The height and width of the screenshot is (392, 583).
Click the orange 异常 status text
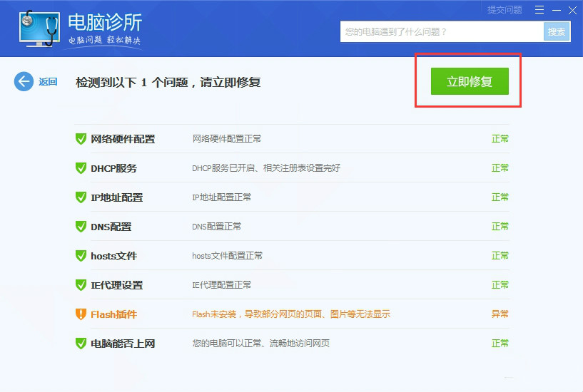(x=500, y=314)
